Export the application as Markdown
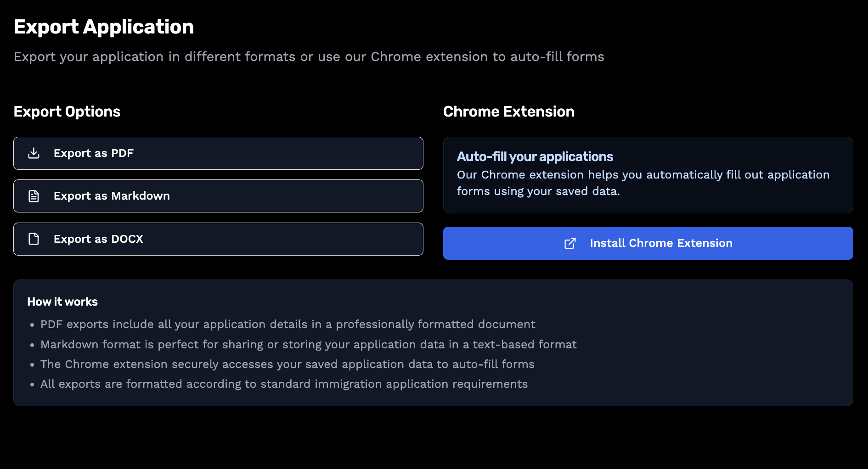The width and height of the screenshot is (868, 469). click(x=218, y=196)
